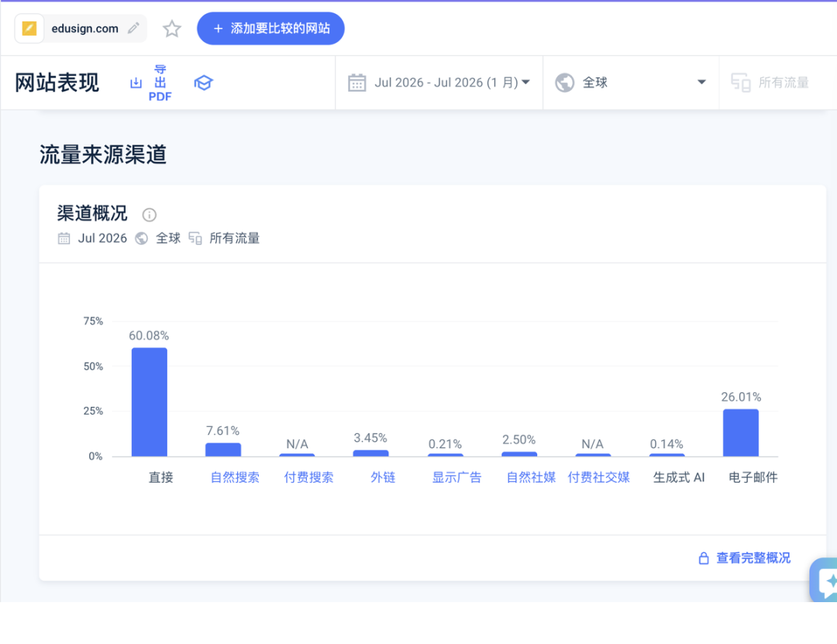Click the globe icon in chart subtitle

pos(142,238)
